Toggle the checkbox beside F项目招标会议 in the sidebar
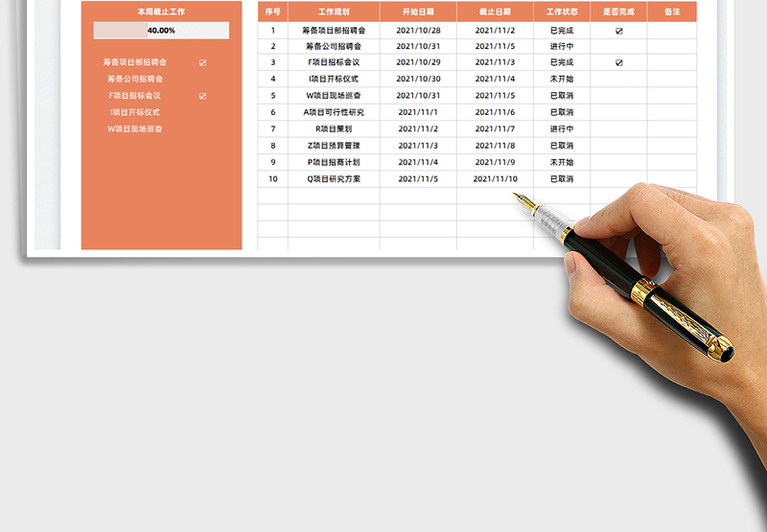 [x=202, y=96]
